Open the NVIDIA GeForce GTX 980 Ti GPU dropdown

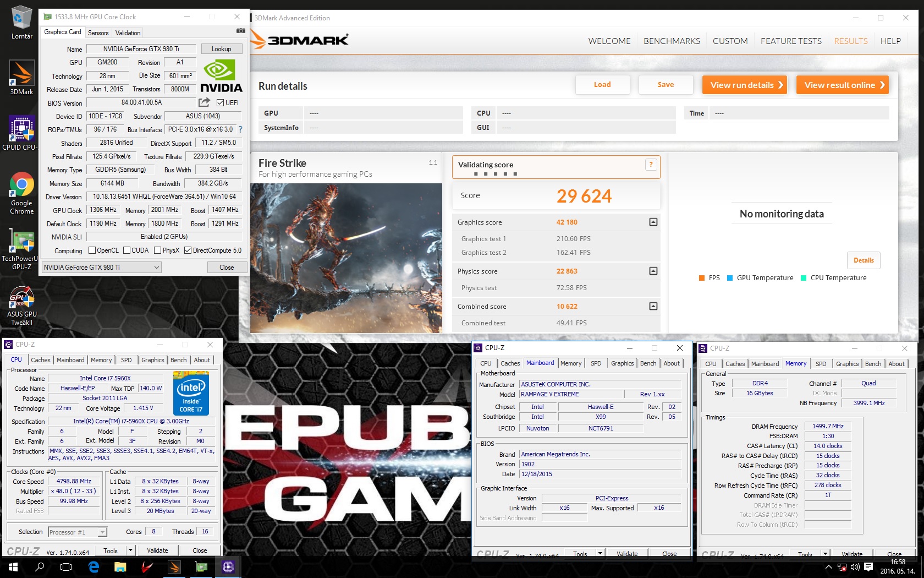point(101,268)
